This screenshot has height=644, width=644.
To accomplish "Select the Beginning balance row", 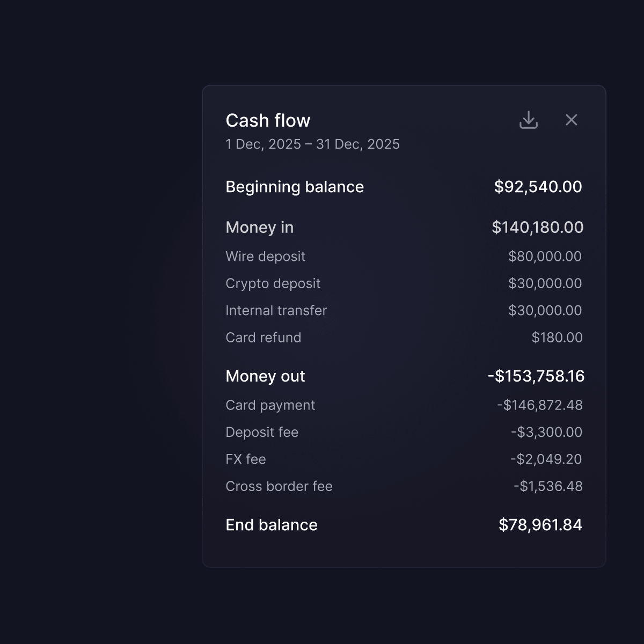I will pyautogui.click(x=404, y=187).
